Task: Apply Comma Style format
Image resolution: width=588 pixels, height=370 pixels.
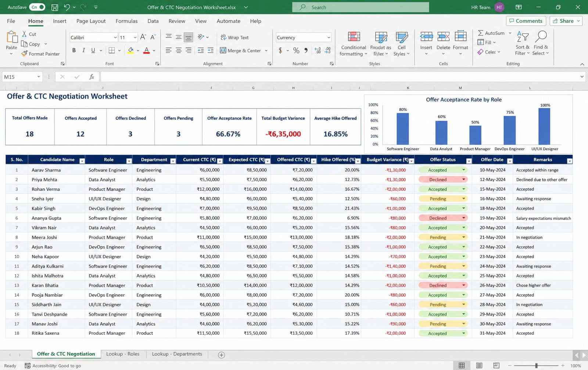Action: click(x=306, y=50)
